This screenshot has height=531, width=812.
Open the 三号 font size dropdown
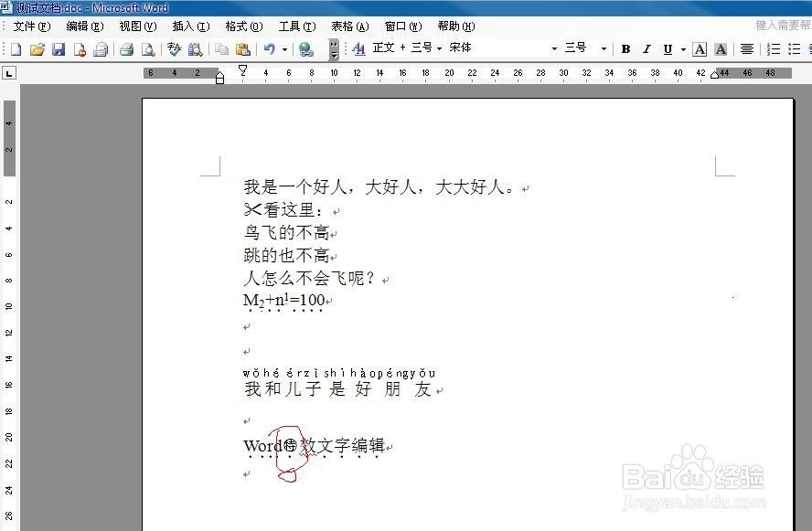point(602,49)
